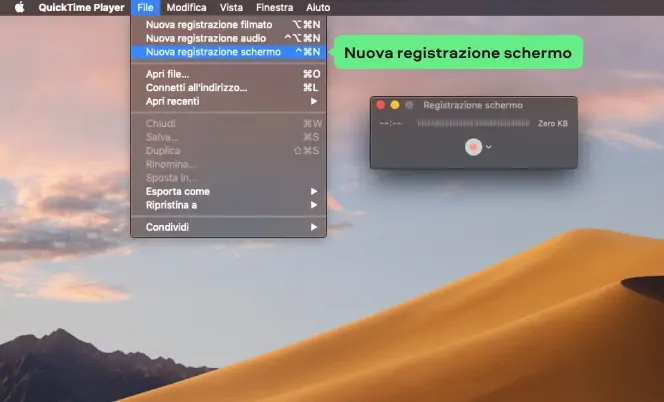664x402 pixels.
Task: Click the audio level meter bar
Action: pos(473,123)
